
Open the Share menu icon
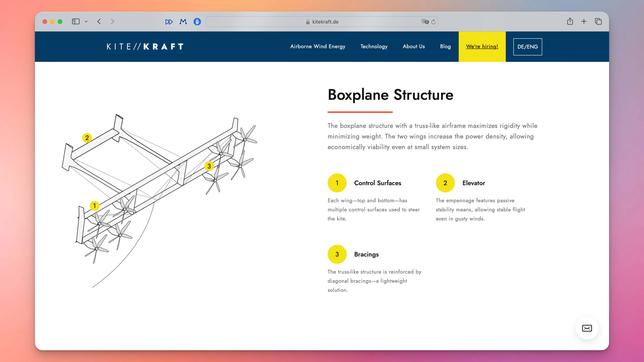point(570,21)
